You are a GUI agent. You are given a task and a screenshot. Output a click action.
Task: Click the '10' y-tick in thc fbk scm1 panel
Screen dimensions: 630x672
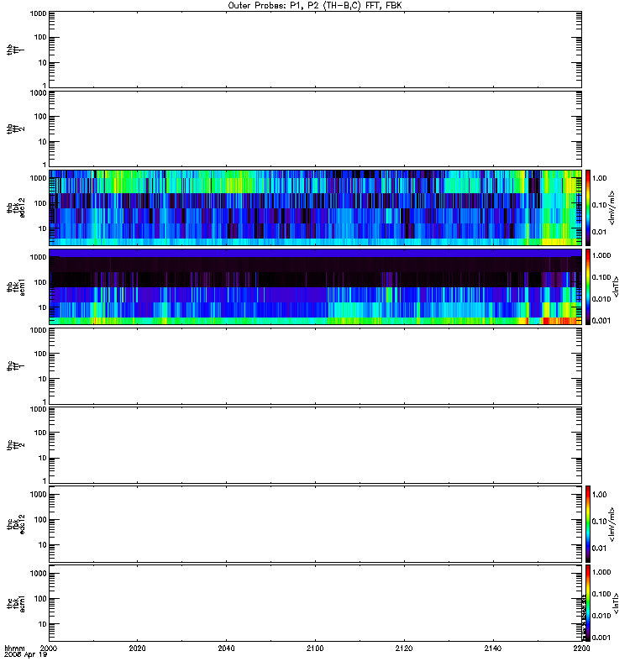tap(42, 624)
